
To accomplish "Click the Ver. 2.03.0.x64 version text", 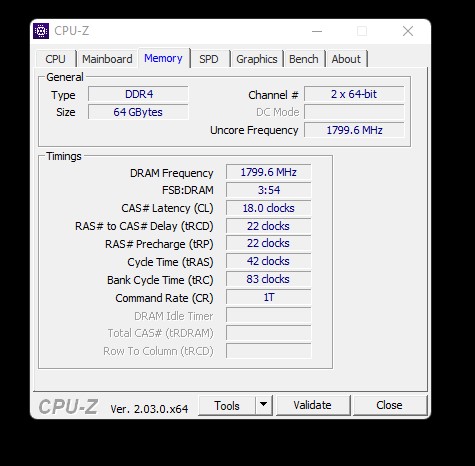I will [149, 409].
